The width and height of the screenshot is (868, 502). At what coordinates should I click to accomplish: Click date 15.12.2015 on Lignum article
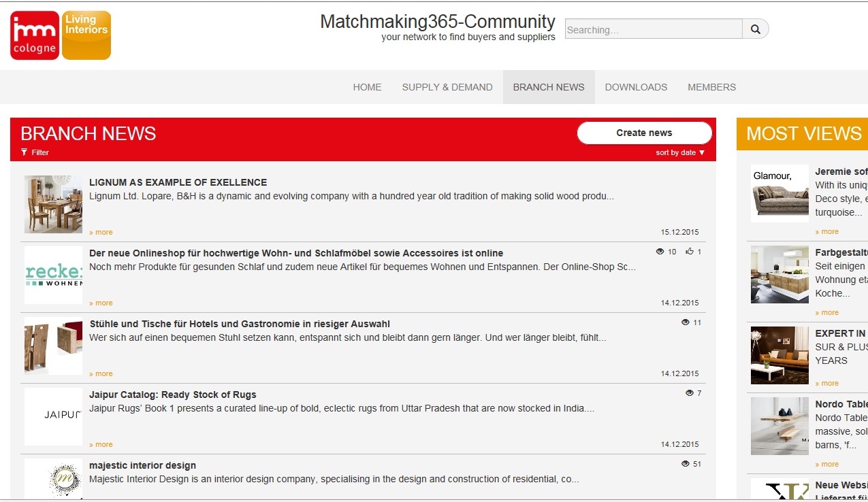point(679,232)
